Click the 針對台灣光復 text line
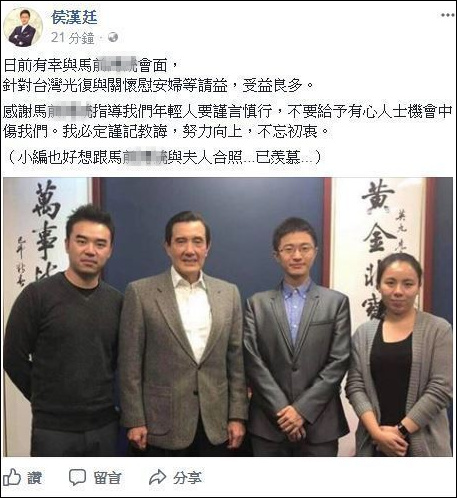The width and height of the screenshot is (457, 498). [159, 85]
